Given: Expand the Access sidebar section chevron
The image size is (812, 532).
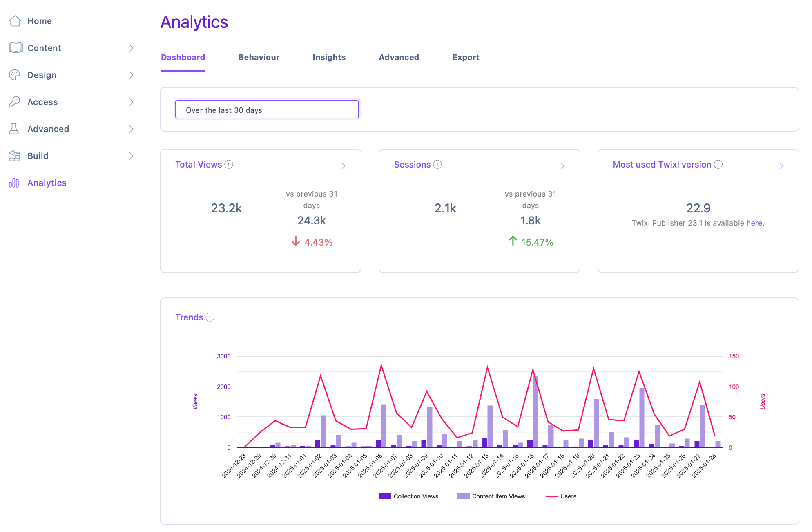Looking at the screenshot, I should 132,102.
